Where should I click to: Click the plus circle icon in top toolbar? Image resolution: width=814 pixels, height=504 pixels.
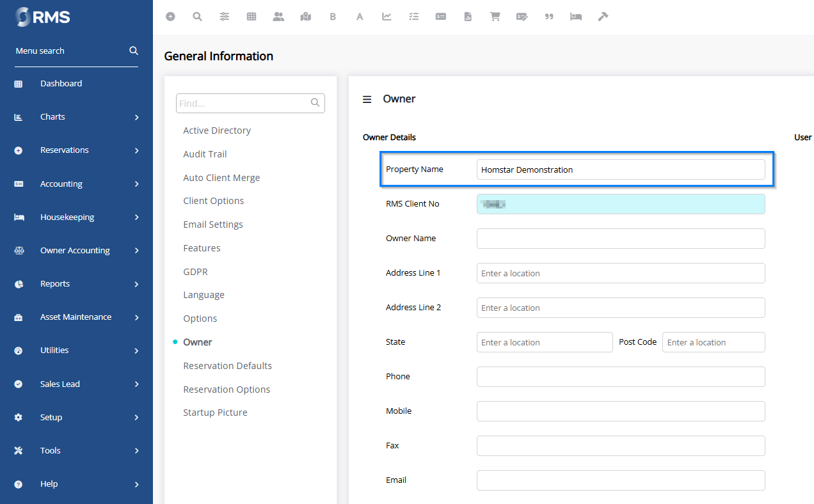(x=170, y=17)
